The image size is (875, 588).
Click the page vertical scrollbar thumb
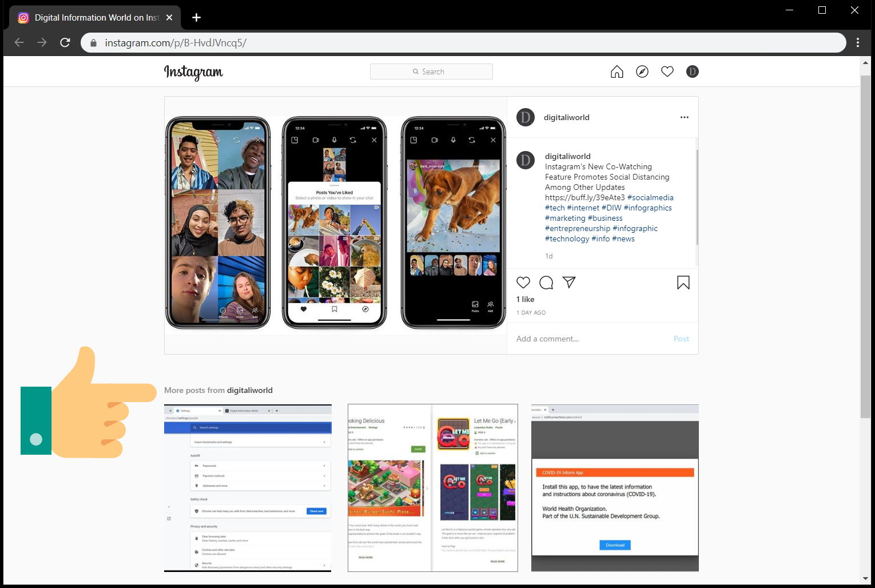click(866, 246)
